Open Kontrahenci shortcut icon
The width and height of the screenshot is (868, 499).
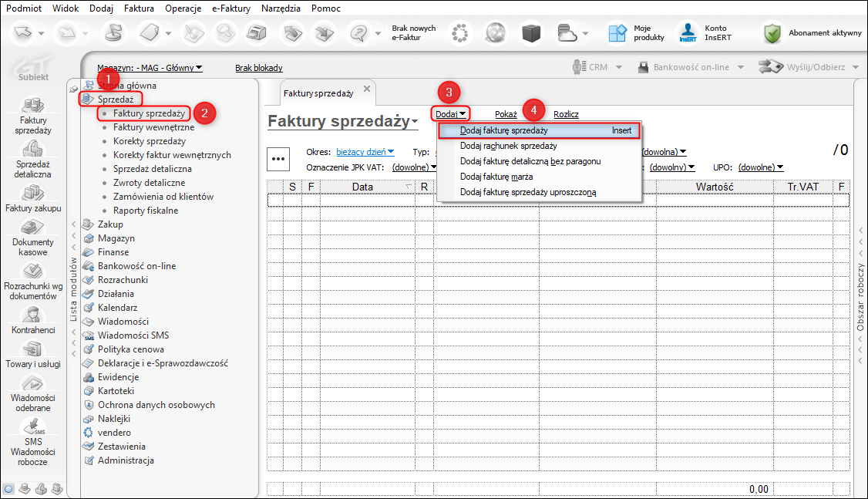[x=33, y=315]
